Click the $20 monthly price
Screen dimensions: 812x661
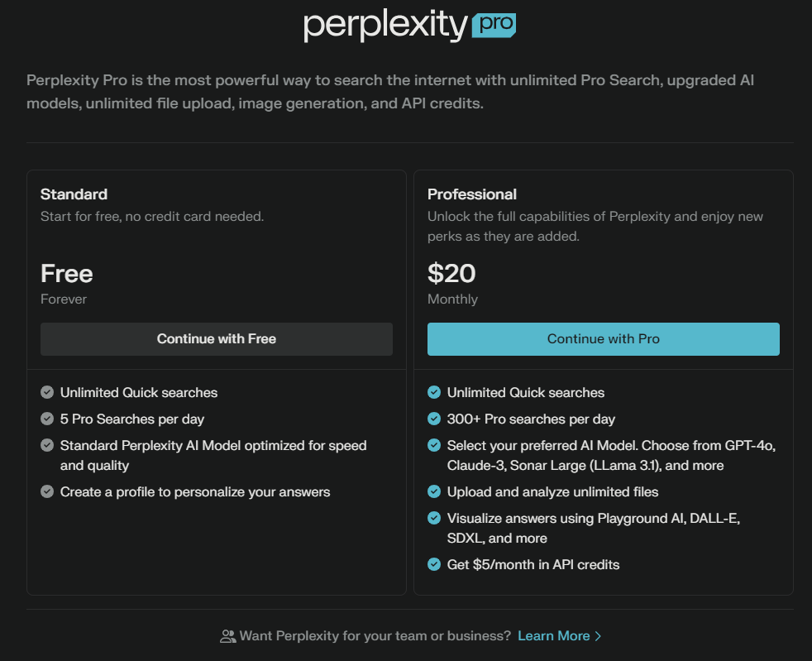click(x=451, y=274)
